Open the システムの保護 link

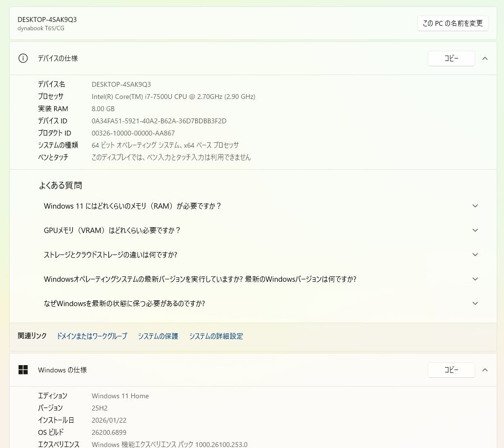tap(158, 336)
